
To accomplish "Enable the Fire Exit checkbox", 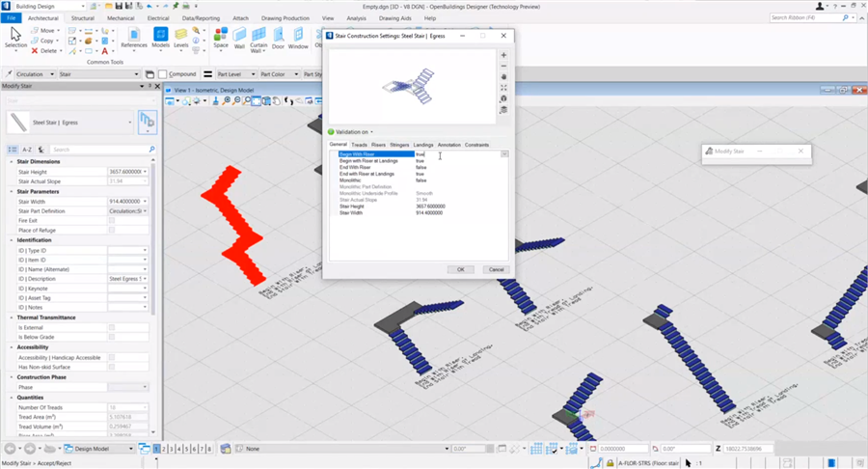I will (111, 220).
